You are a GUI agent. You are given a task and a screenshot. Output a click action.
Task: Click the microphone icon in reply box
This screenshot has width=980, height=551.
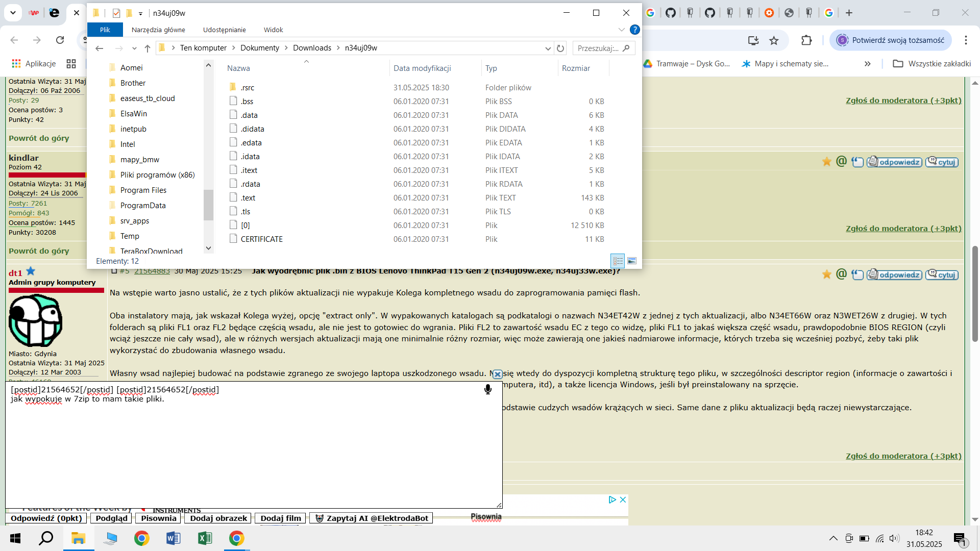pos(488,390)
